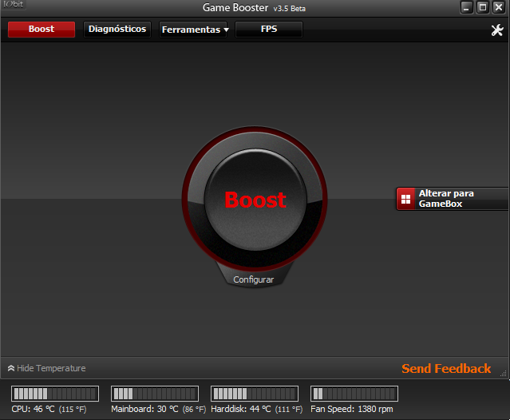
Task: Click the CPU temperature gauge bar
Action: coord(55,394)
